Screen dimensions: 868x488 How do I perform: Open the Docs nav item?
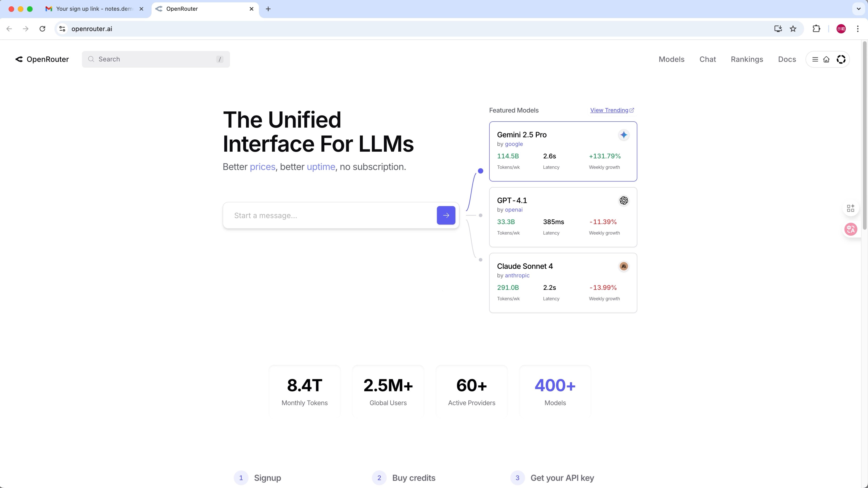[787, 59]
